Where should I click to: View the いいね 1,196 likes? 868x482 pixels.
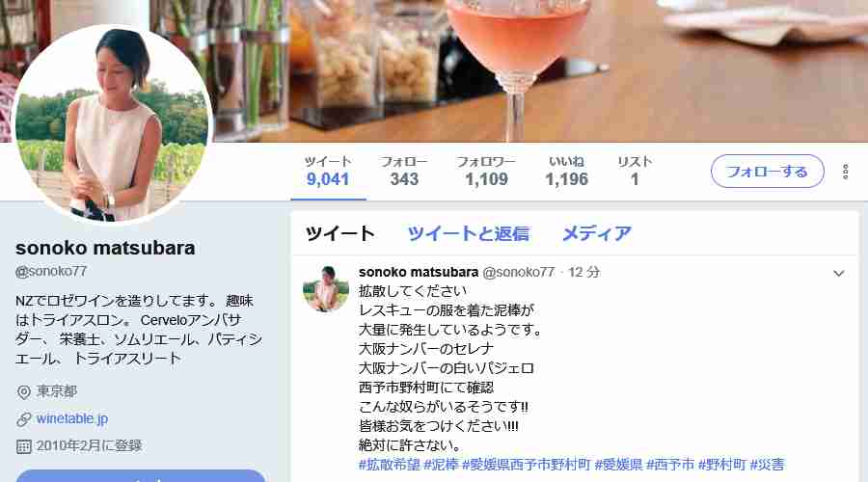566,171
